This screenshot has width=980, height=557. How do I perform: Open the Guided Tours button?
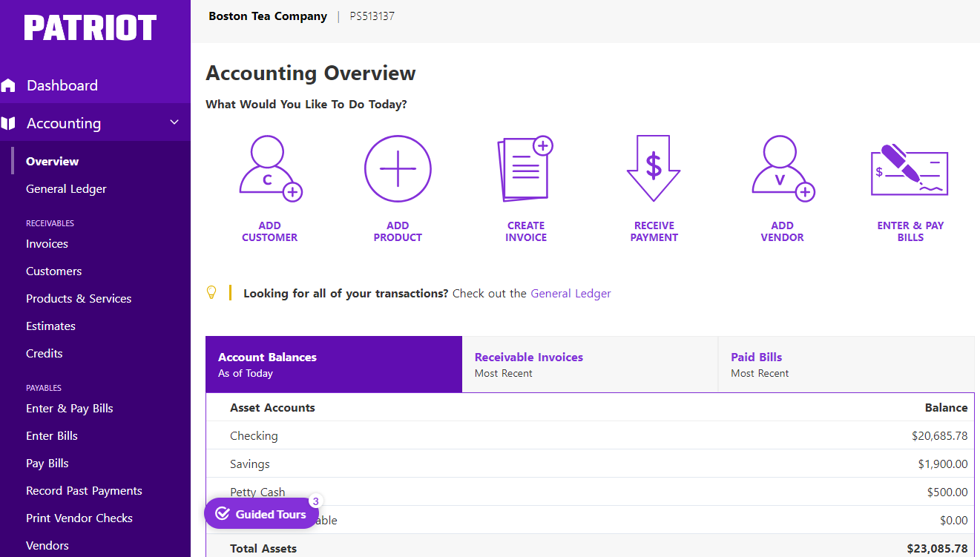pyautogui.click(x=261, y=513)
